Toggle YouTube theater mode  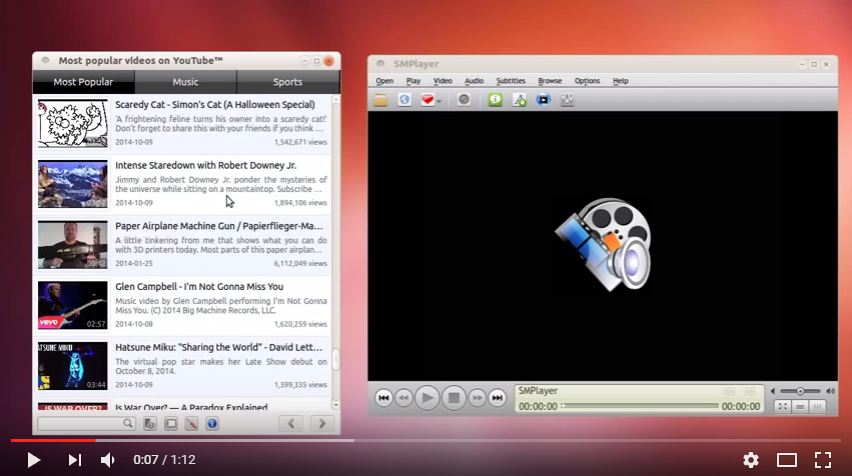pyautogui.click(x=787, y=460)
